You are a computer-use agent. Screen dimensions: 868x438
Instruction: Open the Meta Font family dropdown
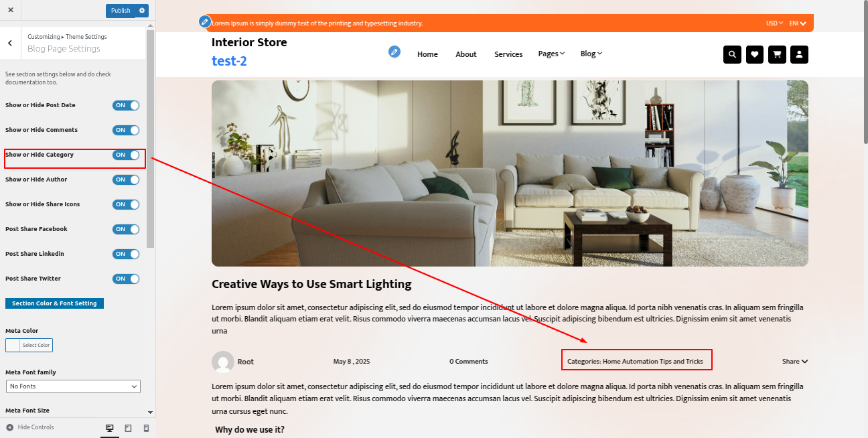coord(73,386)
